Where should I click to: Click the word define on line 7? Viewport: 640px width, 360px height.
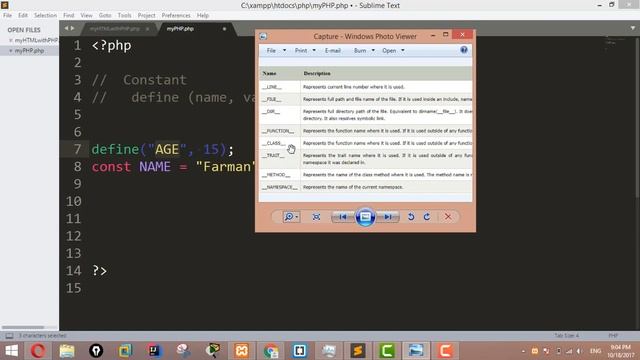coord(116,149)
